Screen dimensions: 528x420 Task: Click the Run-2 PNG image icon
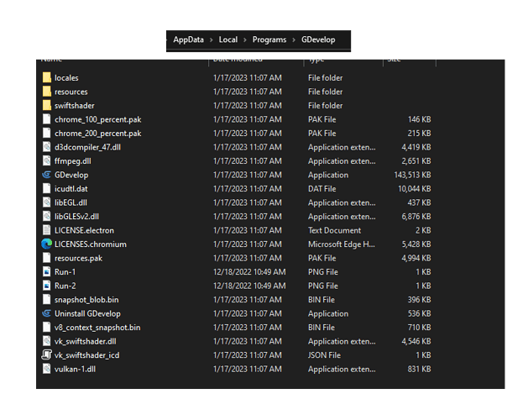pos(47,286)
